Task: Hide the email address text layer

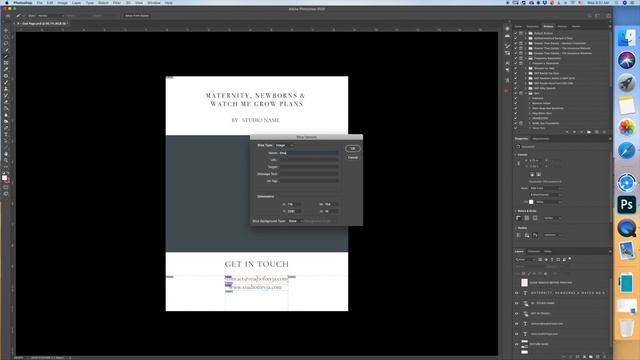Action: tap(516, 323)
